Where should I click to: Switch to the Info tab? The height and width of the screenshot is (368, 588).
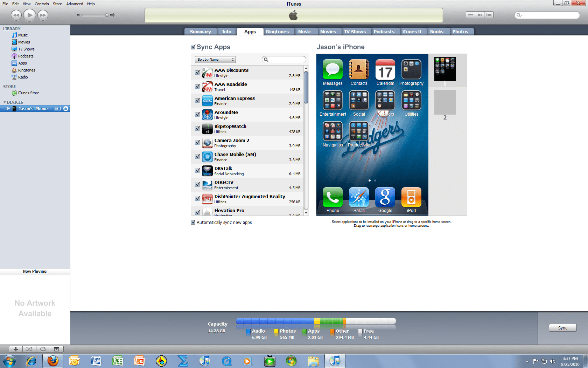226,32
